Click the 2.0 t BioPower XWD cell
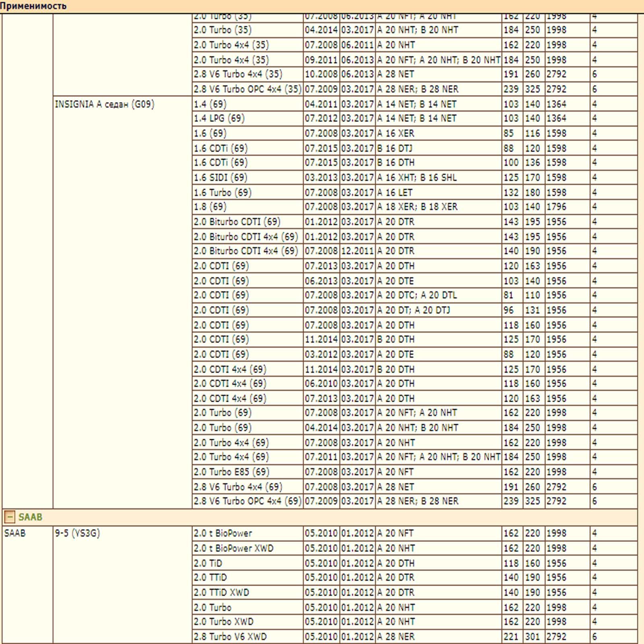 pos(248,548)
